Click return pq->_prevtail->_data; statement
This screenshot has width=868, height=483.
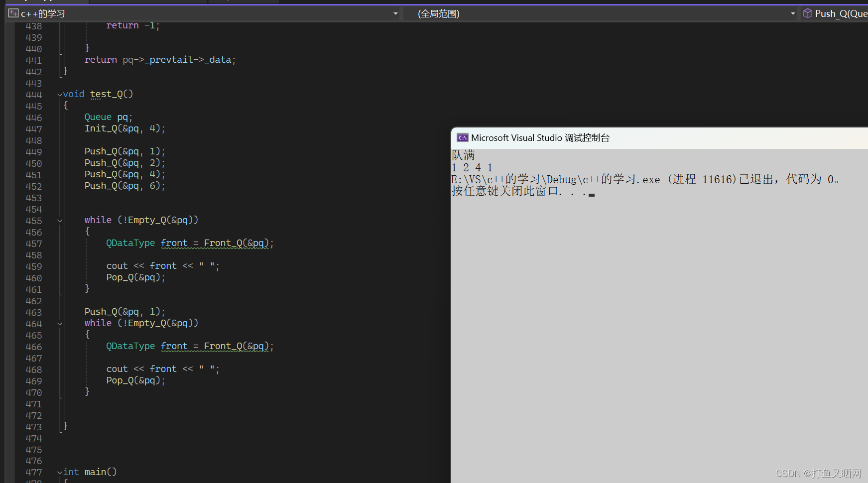coord(160,60)
